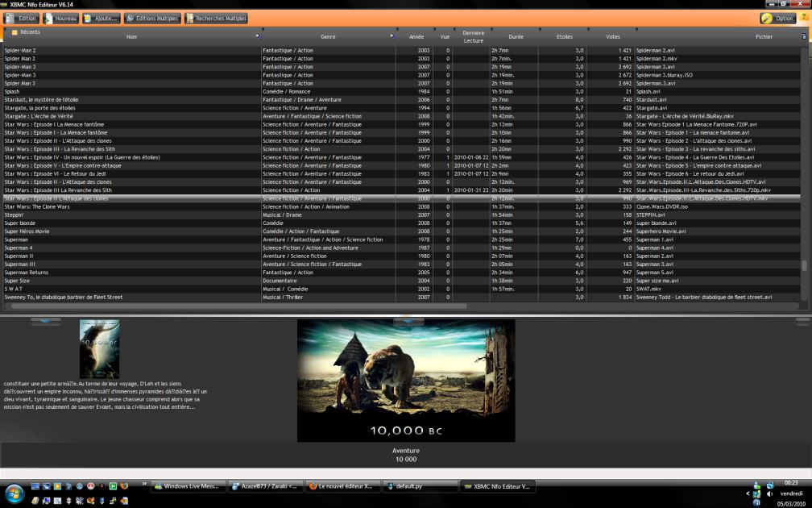
Task: Sort by the Durée column header
Action: click(516, 37)
